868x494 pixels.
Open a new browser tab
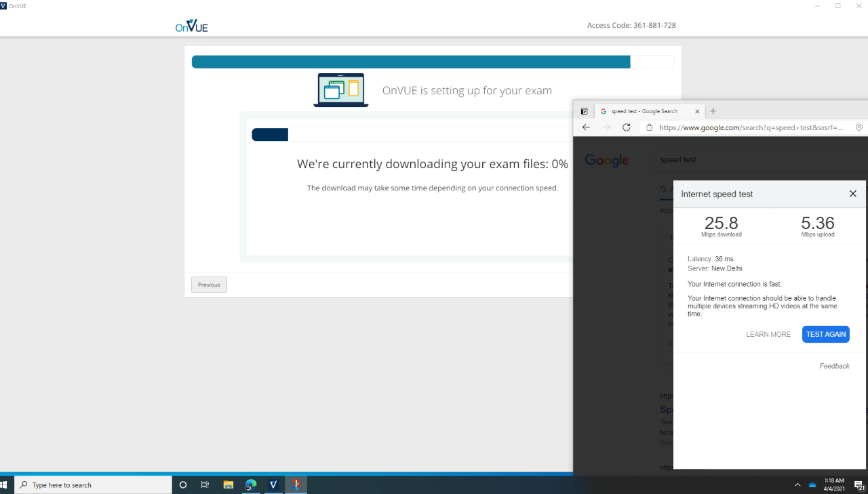(x=713, y=111)
